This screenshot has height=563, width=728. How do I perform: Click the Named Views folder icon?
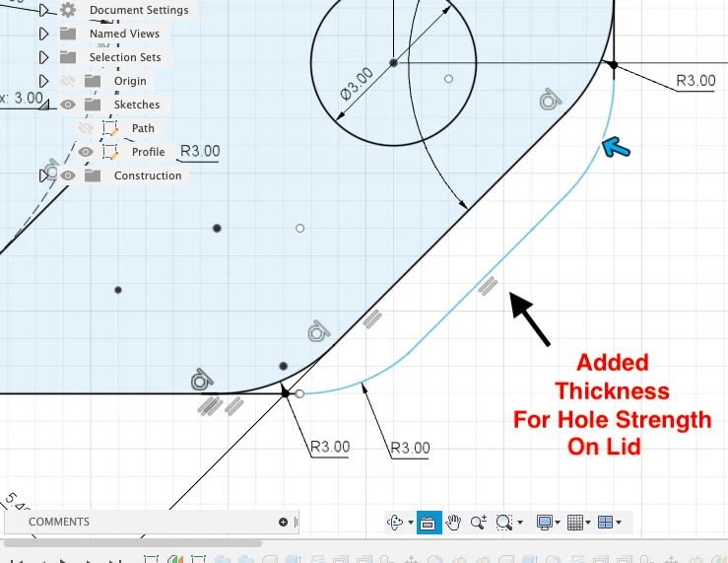[68, 34]
